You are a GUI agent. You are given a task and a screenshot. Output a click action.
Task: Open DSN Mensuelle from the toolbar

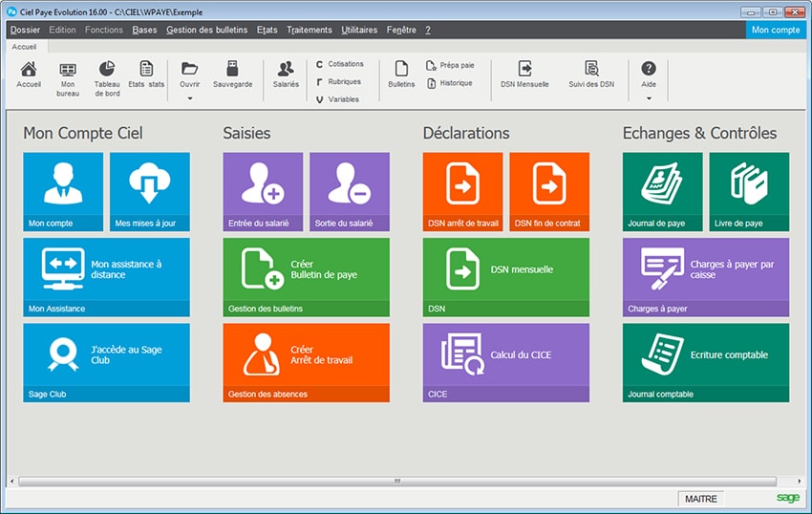point(524,75)
